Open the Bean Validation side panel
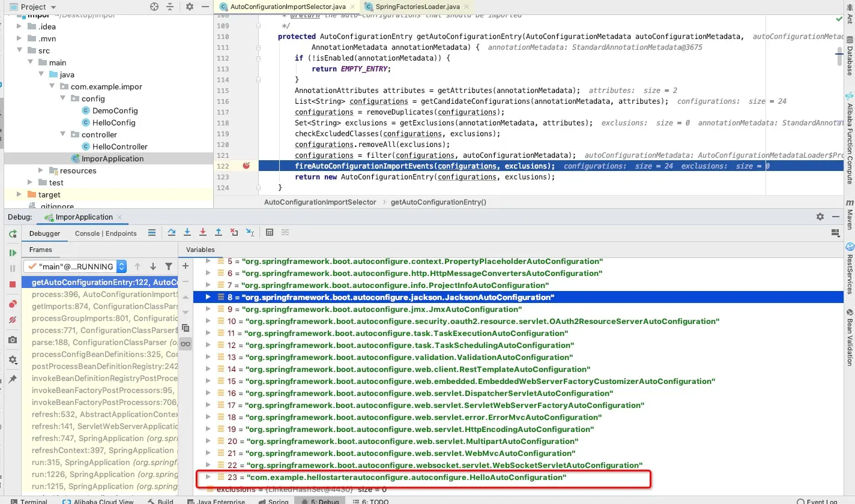Viewport: 855px width, 504px height. (x=850, y=338)
